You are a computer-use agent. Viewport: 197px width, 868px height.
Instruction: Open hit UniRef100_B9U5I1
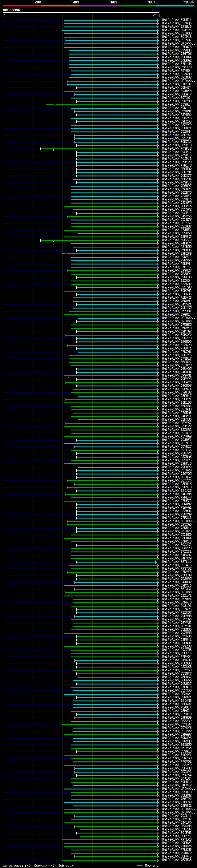click(x=177, y=20)
